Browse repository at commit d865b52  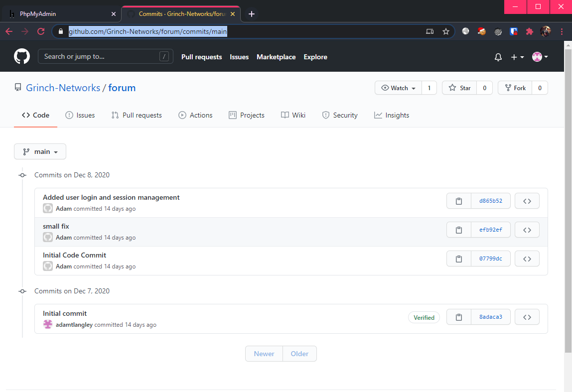pos(527,201)
